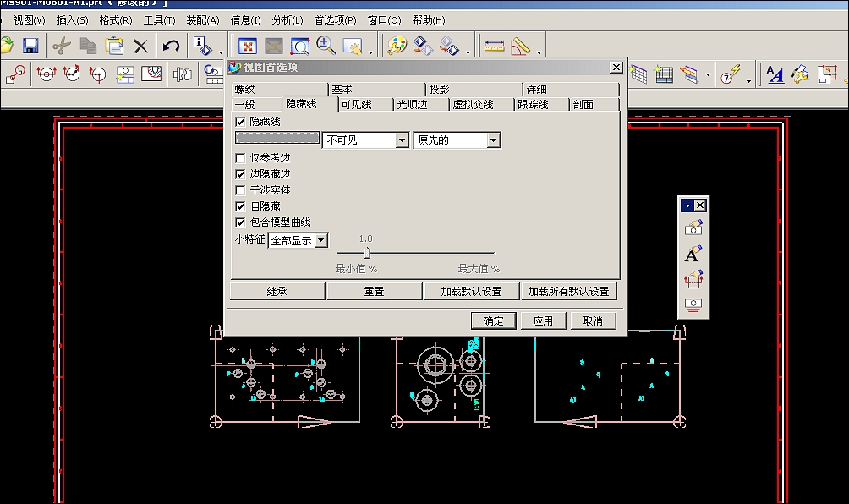
Task: Click the 继承 button
Action: pyautogui.click(x=277, y=291)
